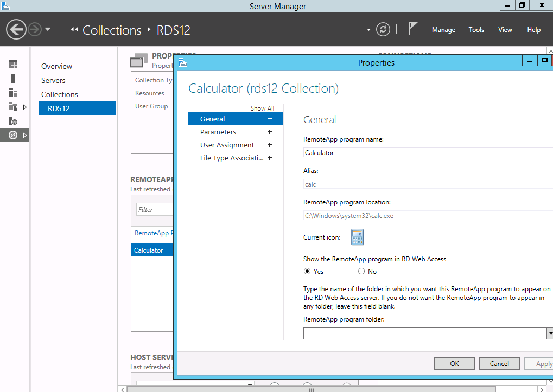
Task: Click the refresh icon in header
Action: click(383, 29)
